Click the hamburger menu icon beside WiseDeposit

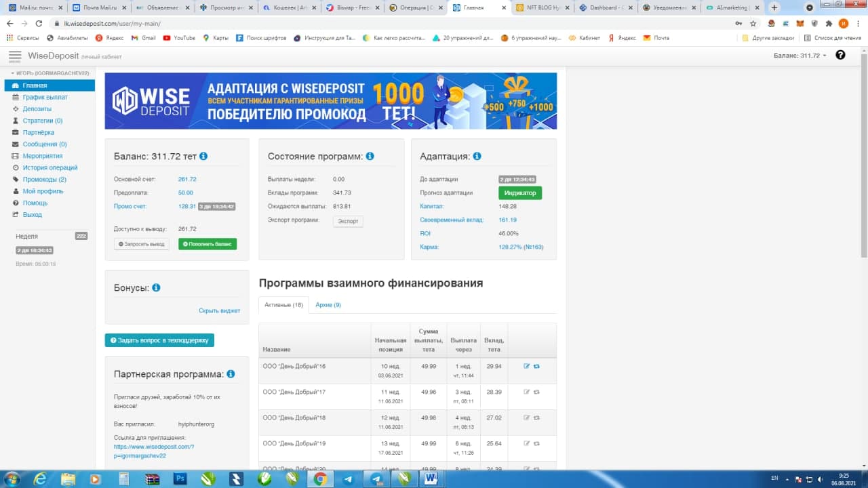(15, 56)
